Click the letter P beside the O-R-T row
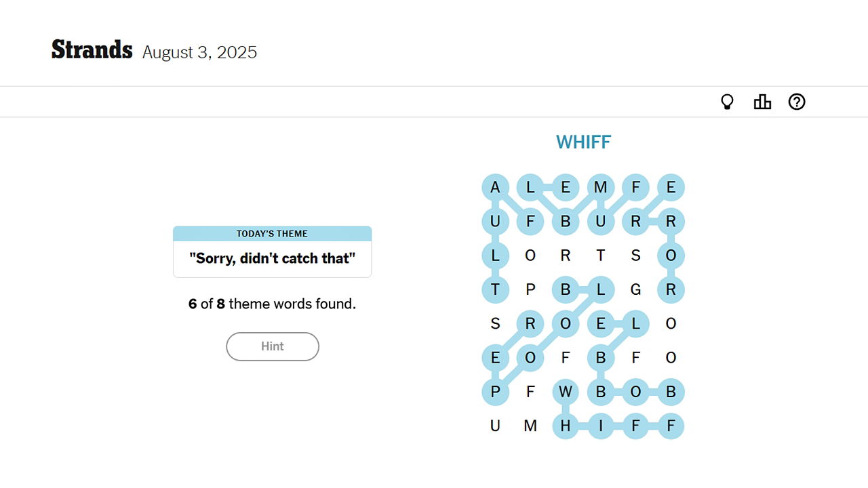Screen dimensions: 868x488 [x=530, y=289]
